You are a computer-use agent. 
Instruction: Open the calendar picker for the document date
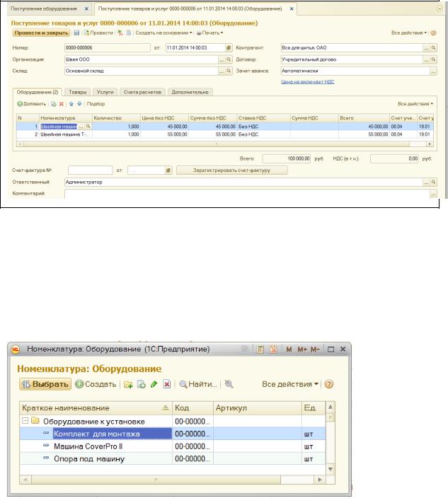pos(229,47)
